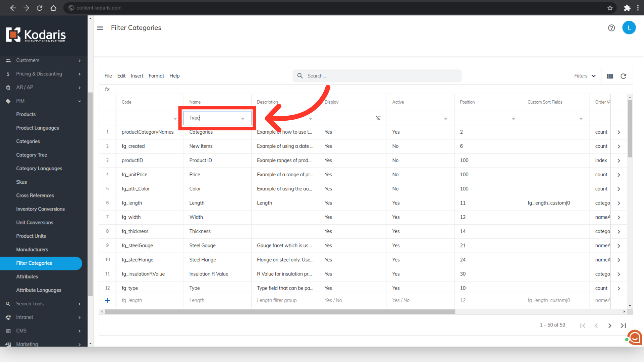644x362 pixels.
Task: Go to the last page icon
Action: point(623,325)
